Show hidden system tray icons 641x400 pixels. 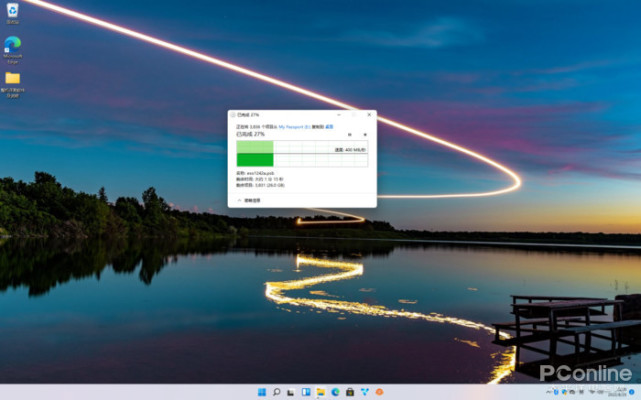coord(548,392)
